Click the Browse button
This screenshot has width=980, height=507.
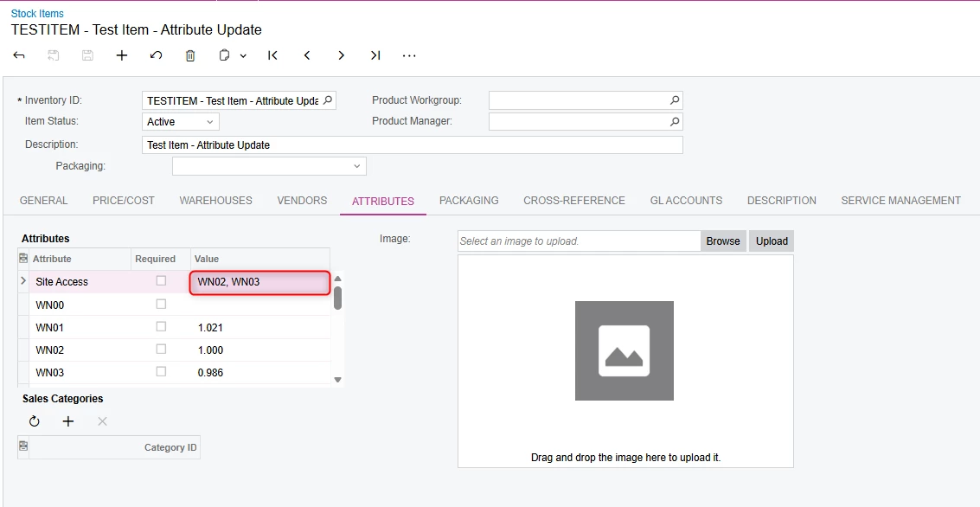723,241
